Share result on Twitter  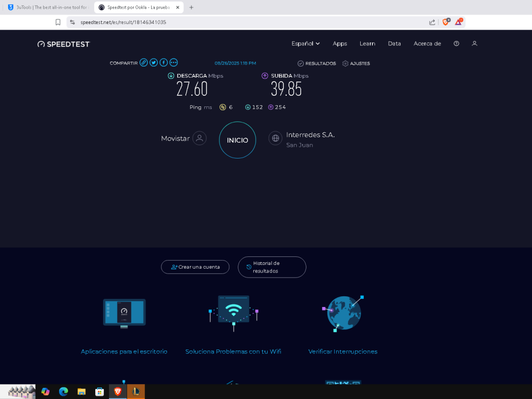[x=154, y=63]
